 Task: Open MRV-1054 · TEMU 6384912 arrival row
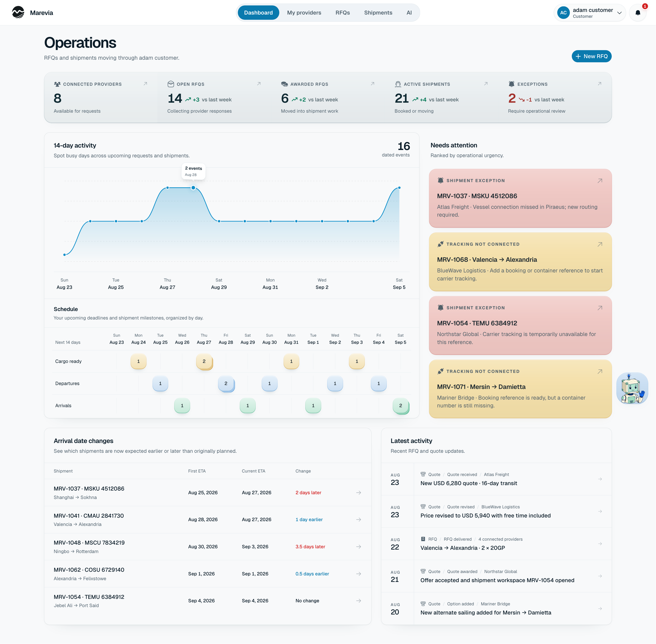click(x=208, y=601)
